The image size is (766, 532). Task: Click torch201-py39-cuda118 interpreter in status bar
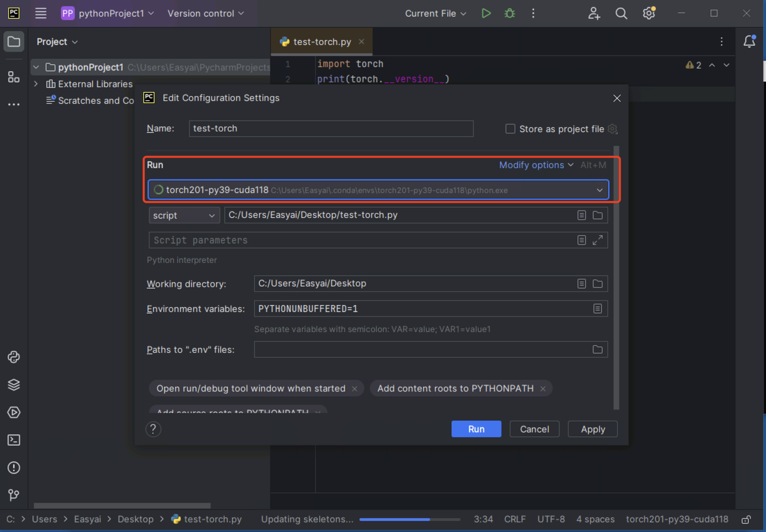[x=677, y=519]
